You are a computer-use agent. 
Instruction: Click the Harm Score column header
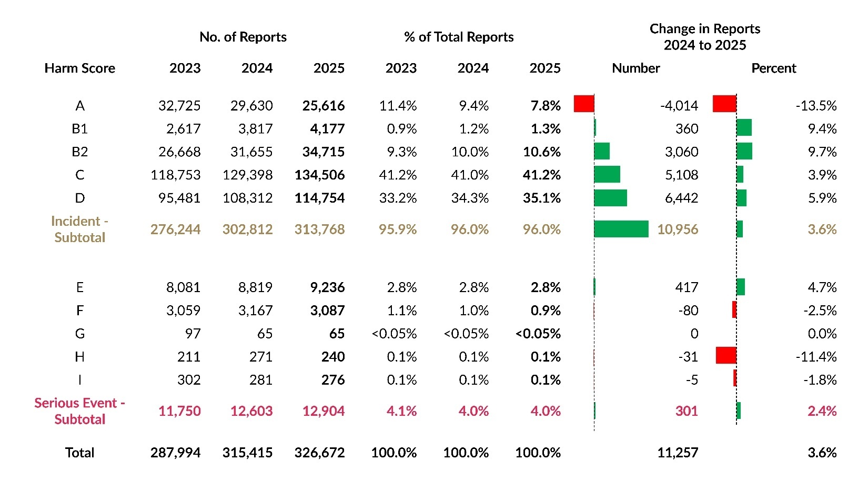tap(79, 68)
